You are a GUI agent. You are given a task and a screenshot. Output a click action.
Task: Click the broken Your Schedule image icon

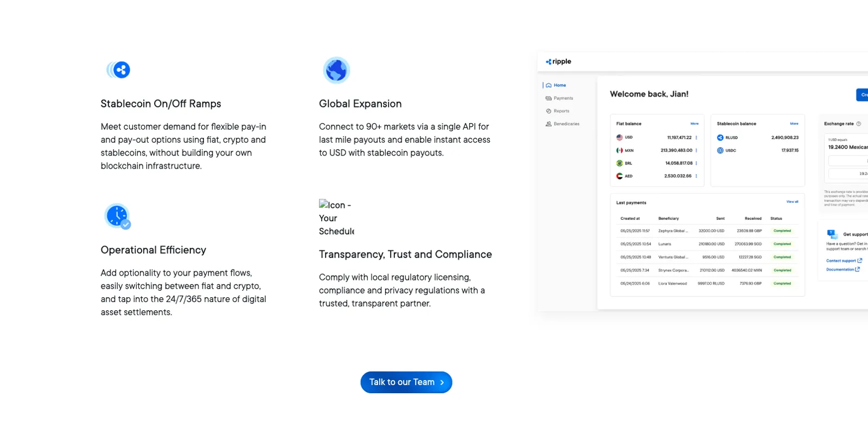(336, 218)
